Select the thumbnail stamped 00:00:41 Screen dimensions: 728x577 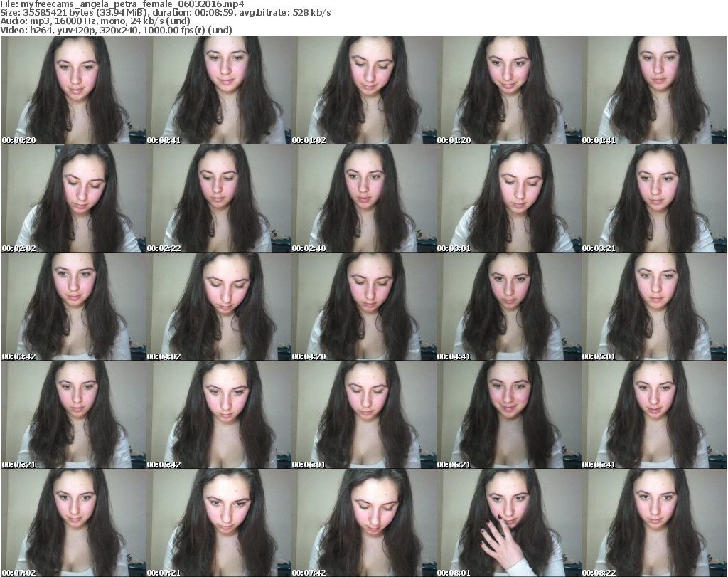click(219, 90)
